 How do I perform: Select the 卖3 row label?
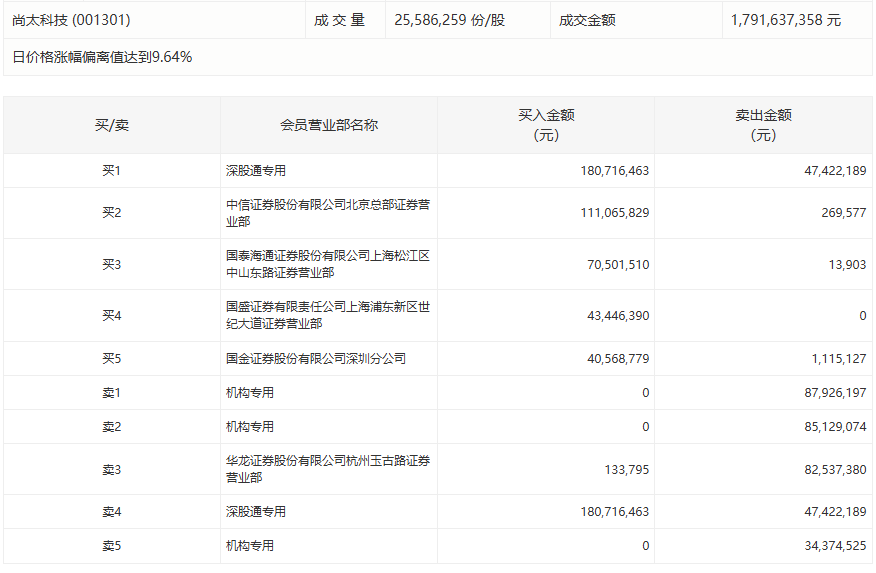(x=112, y=470)
